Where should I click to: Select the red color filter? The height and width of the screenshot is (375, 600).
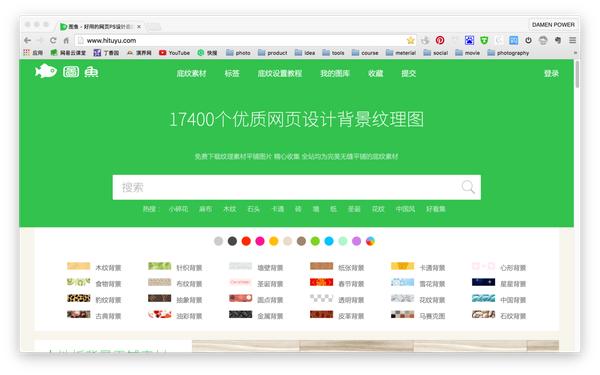click(x=246, y=241)
